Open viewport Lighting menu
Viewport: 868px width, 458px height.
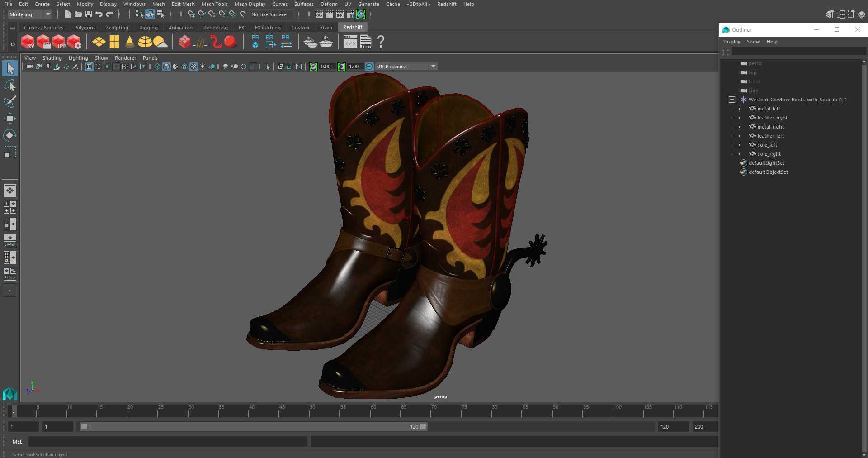pyautogui.click(x=78, y=58)
